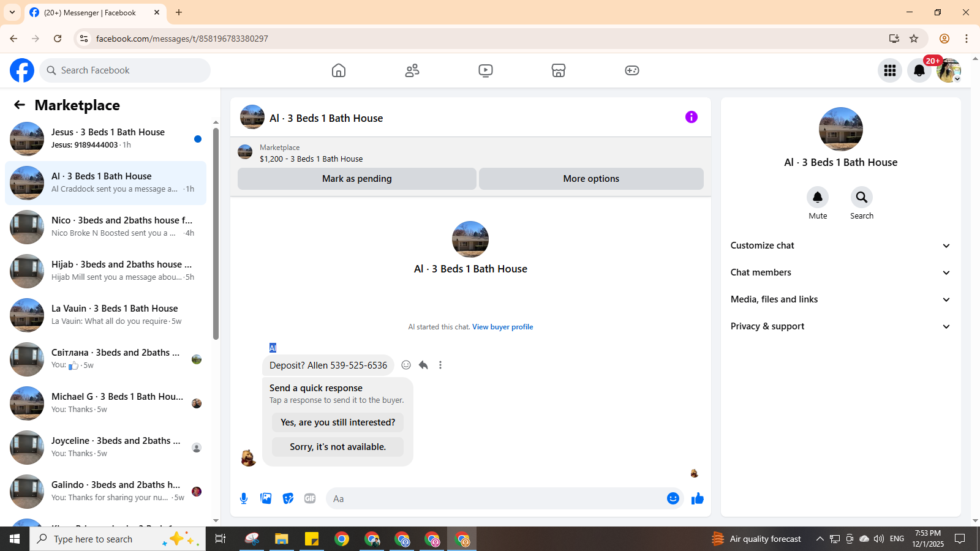Open Joyceline 3beds and 2baths chat
The height and width of the screenshot is (551, 980).
coord(105,448)
